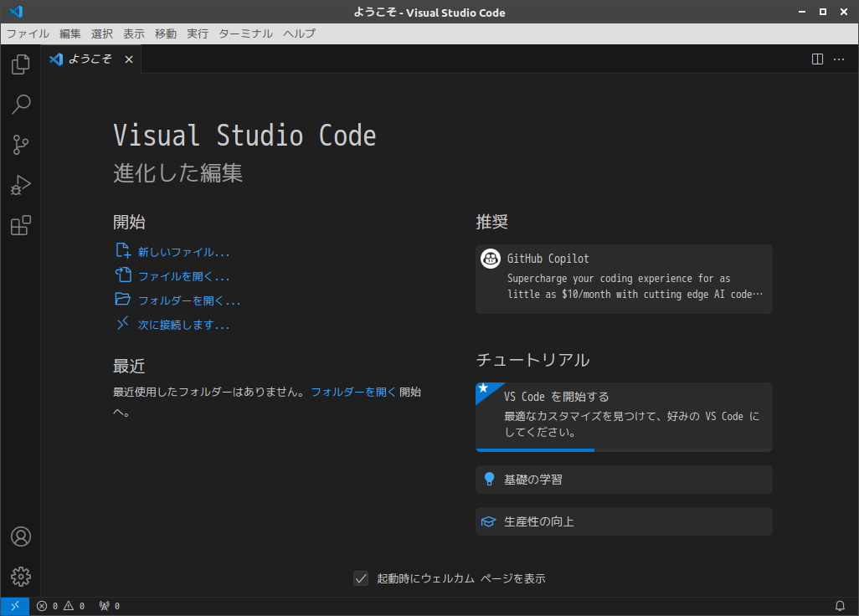
Task: Click the ports forwarded status indicator
Action: [110, 606]
